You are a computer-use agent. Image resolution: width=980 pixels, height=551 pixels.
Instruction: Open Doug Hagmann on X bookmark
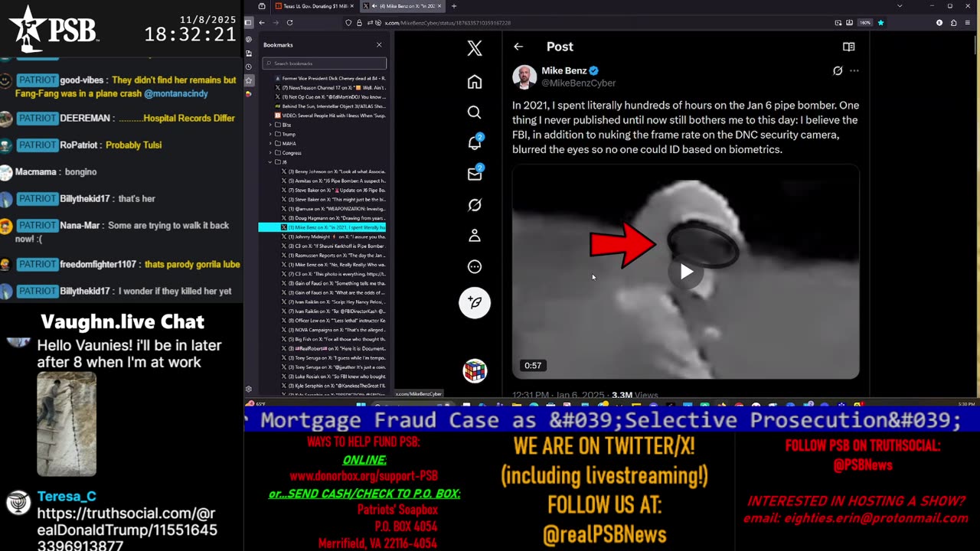point(332,218)
